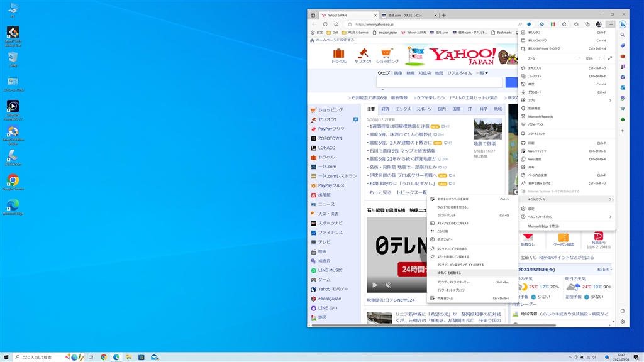The height and width of the screenshot is (362, 644).
Task: Select Microsoft Edge を閉じる menu item
Action: click(x=567, y=226)
